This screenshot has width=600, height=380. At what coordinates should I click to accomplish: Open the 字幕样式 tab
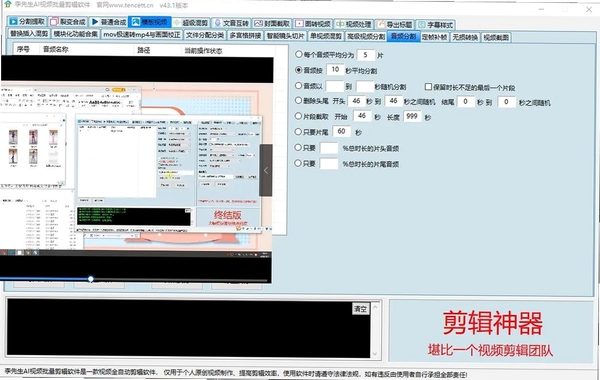pos(435,25)
